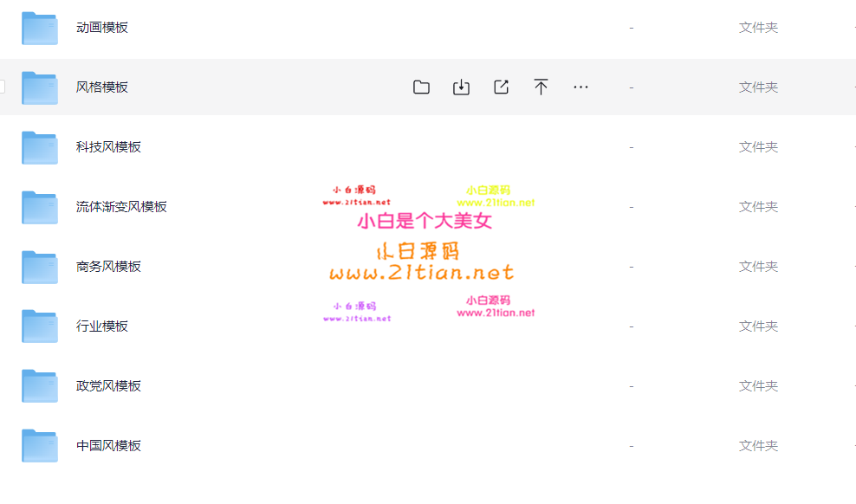Click the download icon on 风格模板 row
This screenshot has height=504, width=856.
461,87
